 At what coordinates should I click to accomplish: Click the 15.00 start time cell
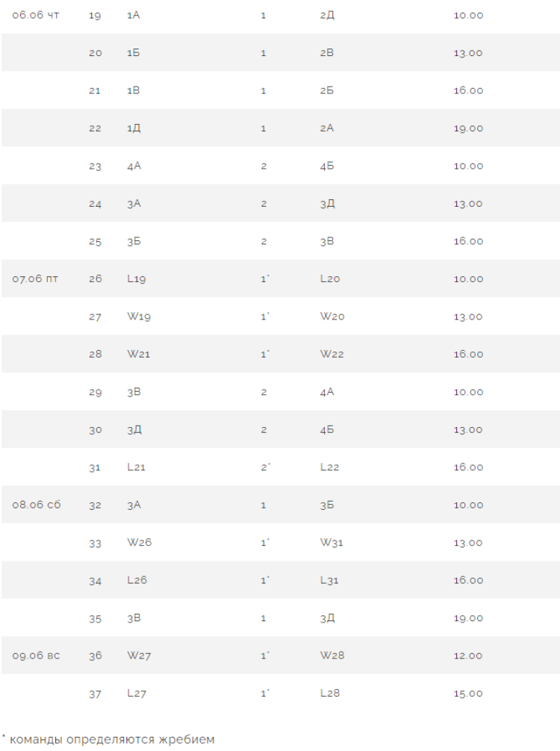(x=468, y=693)
